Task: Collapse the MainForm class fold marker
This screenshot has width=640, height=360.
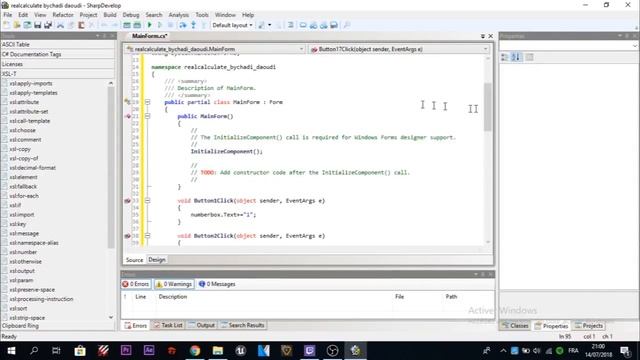Action: click(148, 102)
